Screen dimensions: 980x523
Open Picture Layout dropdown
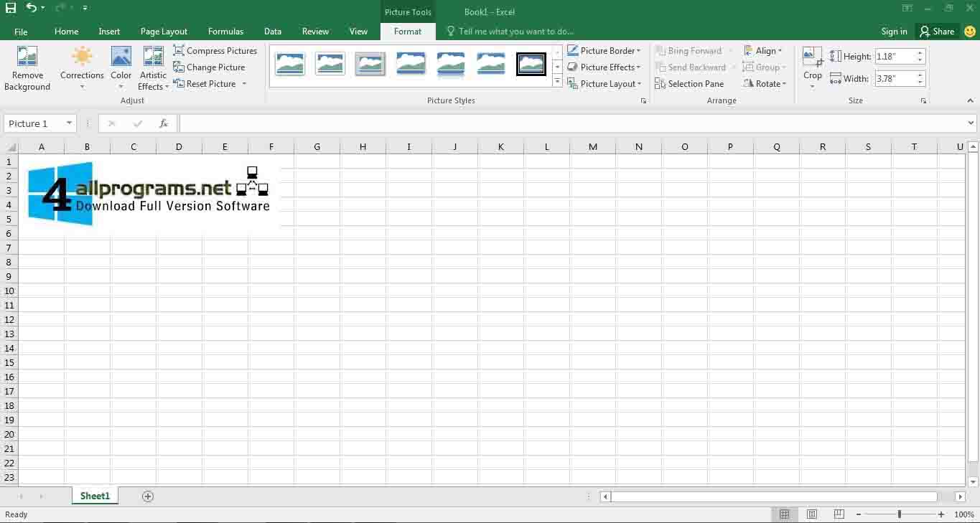[x=604, y=84]
